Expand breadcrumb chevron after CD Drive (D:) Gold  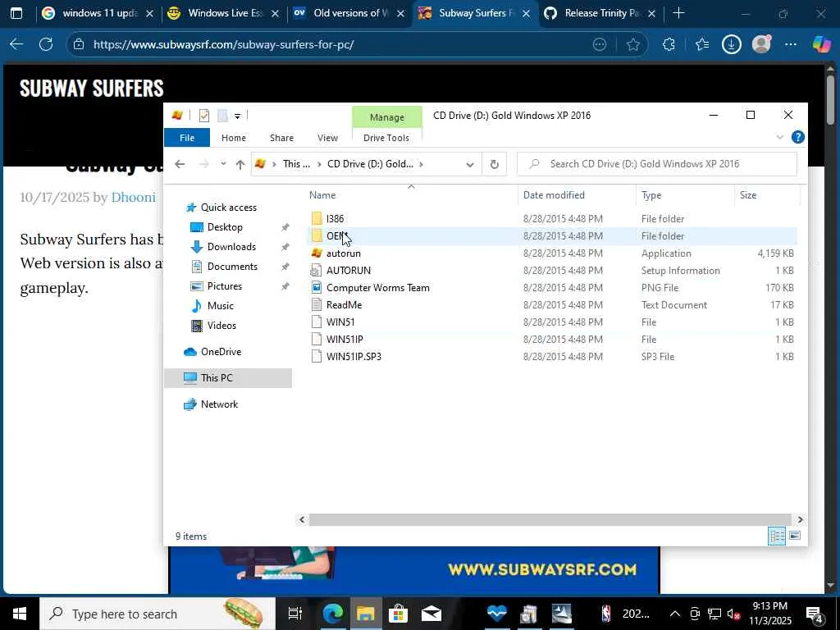[x=421, y=164]
